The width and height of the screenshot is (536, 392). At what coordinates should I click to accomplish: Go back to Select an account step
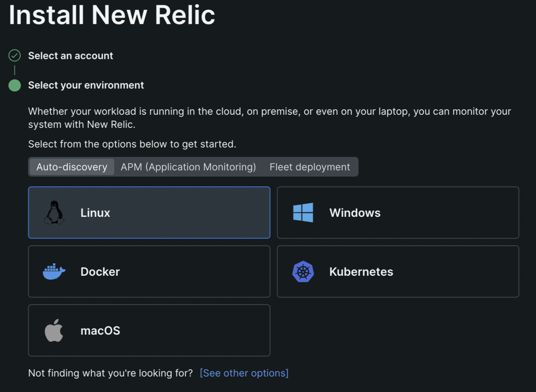coord(70,56)
